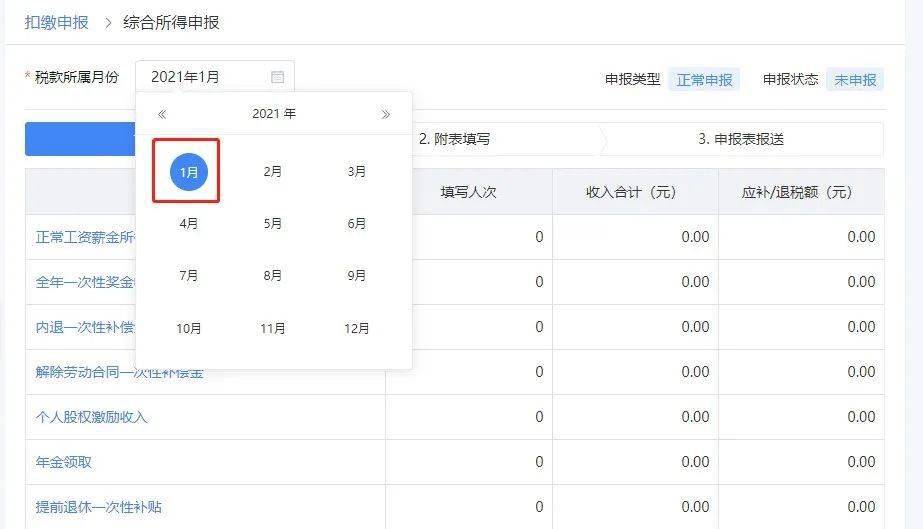Open 全年一次性奖金 row link
Image resolution: width=923 pixels, height=529 pixels.
click(x=85, y=282)
